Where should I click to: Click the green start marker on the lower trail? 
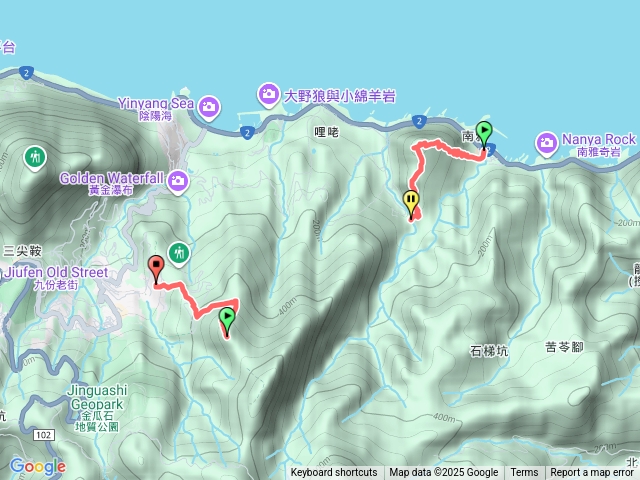click(x=227, y=320)
